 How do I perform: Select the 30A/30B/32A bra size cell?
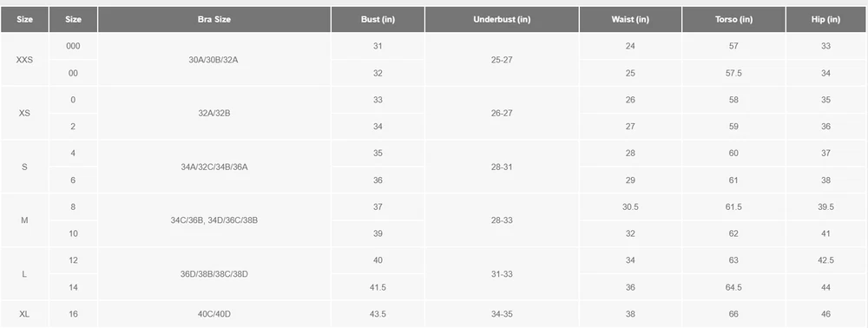pyautogui.click(x=214, y=60)
